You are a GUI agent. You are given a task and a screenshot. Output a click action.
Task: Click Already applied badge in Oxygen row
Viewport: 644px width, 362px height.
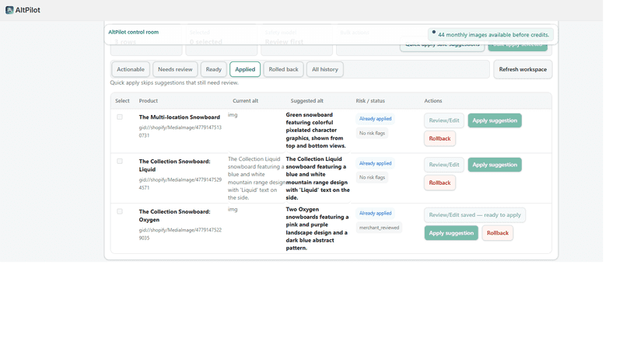pyautogui.click(x=376, y=214)
